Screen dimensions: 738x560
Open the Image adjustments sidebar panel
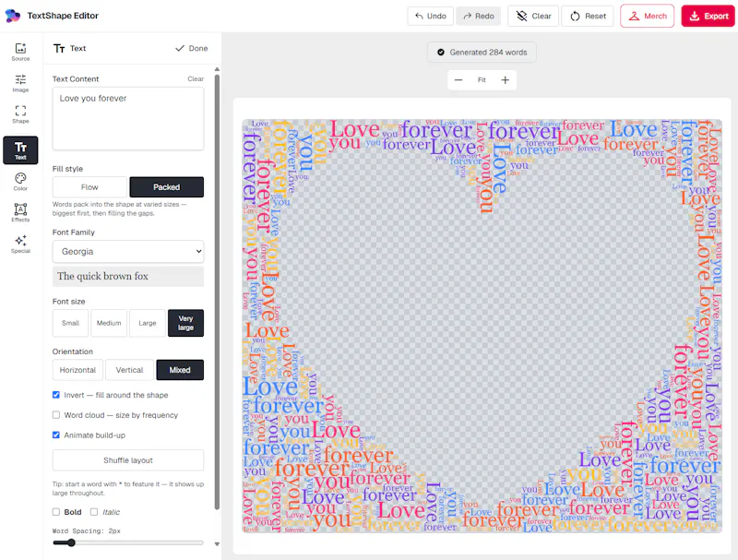[20, 83]
